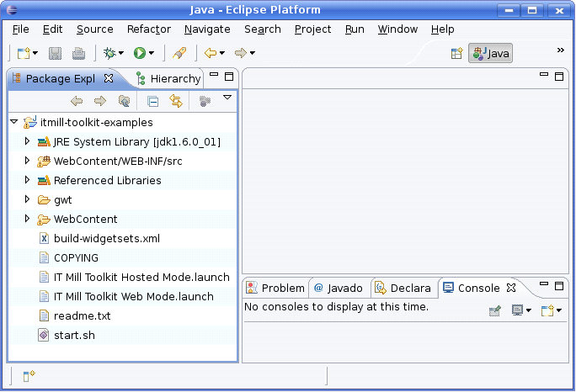Open the Package Explorer view menu triangle

[227, 98]
